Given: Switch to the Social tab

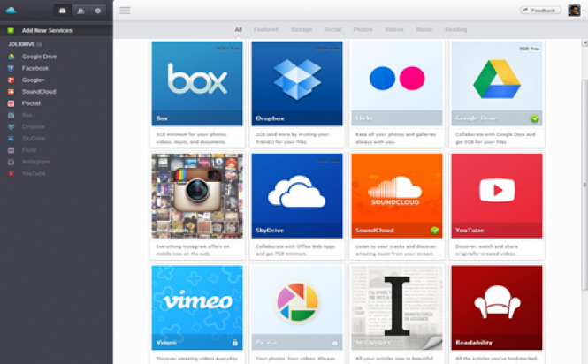Looking at the screenshot, I should (333, 29).
